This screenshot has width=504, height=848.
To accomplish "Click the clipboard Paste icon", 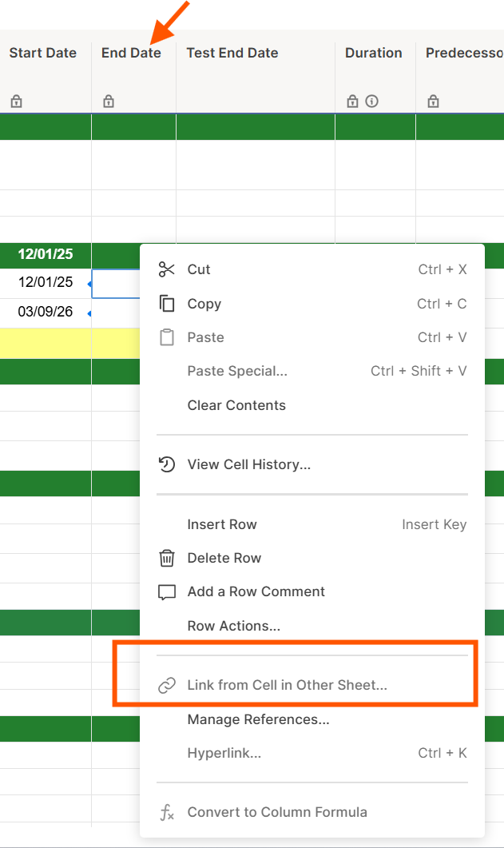I will coord(167,337).
